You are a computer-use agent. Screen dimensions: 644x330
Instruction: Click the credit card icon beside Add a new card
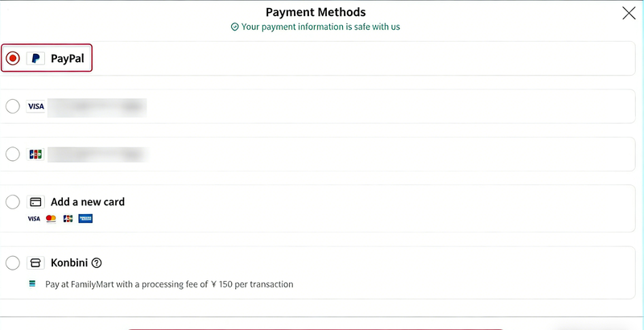click(x=35, y=202)
